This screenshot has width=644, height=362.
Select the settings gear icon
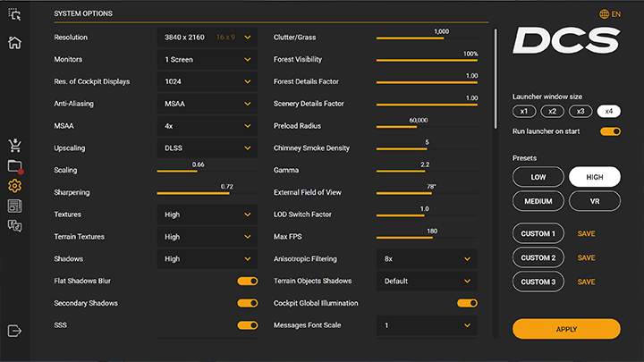click(14, 186)
